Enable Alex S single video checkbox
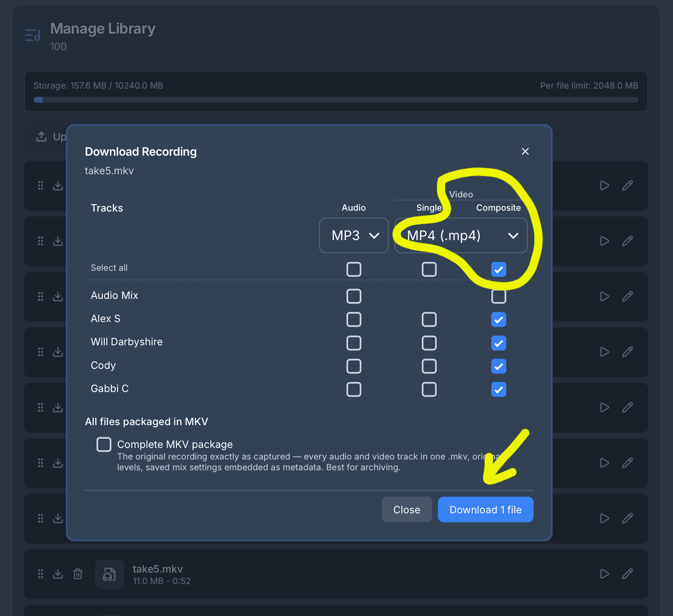Image resolution: width=673 pixels, height=616 pixels. (429, 320)
